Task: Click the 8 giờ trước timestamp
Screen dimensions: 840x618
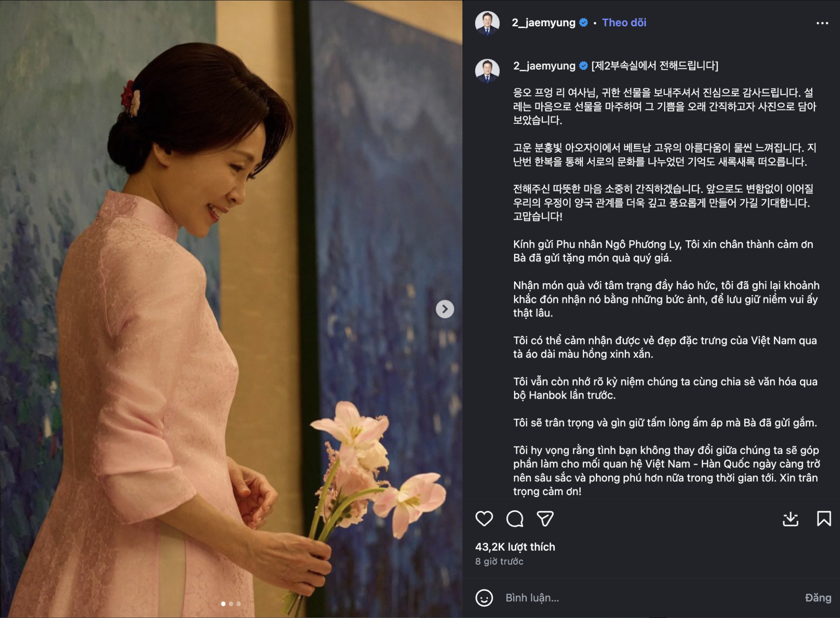Action: 499,561
